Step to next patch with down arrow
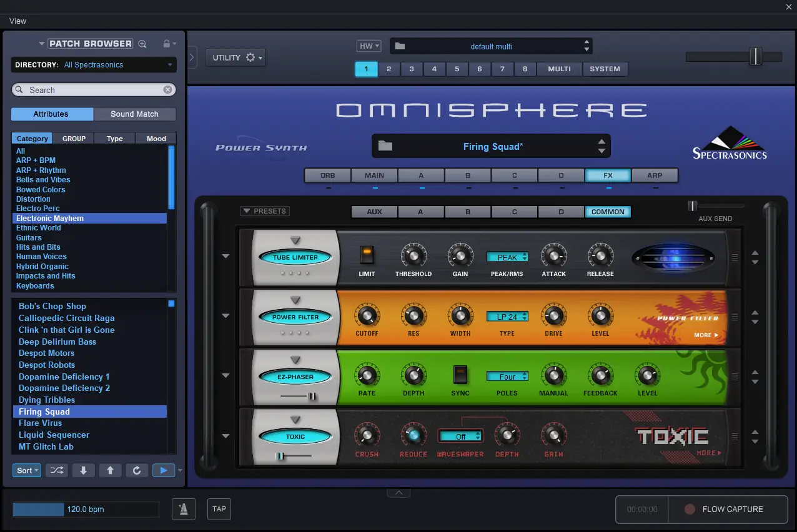Screen dimensions: 797x532 84,470
